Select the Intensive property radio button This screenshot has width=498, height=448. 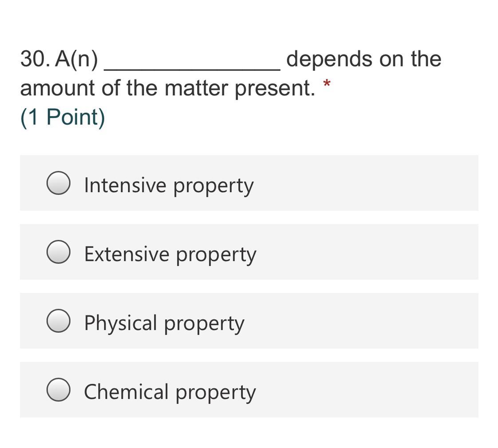click(x=58, y=183)
